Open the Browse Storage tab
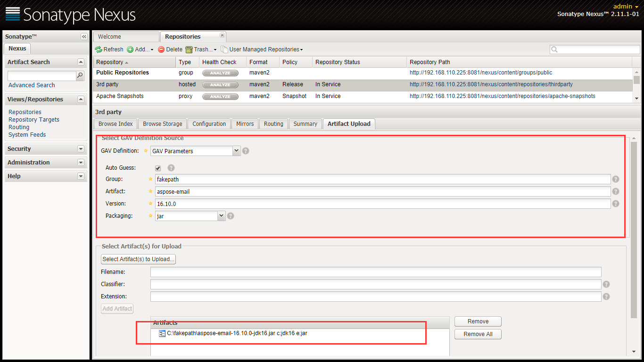This screenshot has width=644, height=362. [x=163, y=124]
